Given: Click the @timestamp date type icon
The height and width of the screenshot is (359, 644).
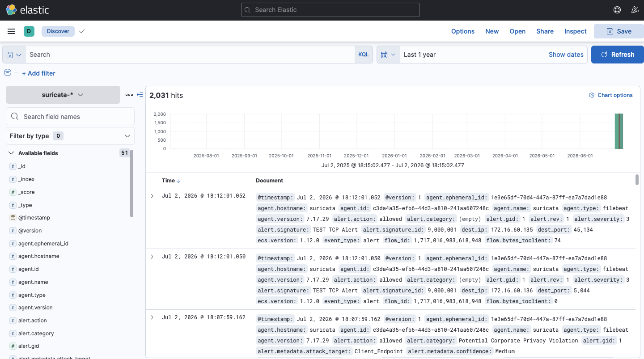Looking at the screenshot, I should click(x=13, y=218).
